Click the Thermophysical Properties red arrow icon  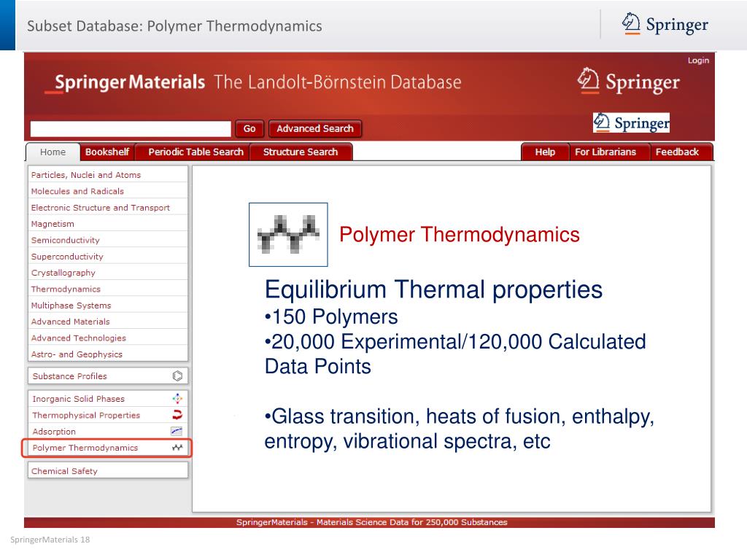(177, 415)
